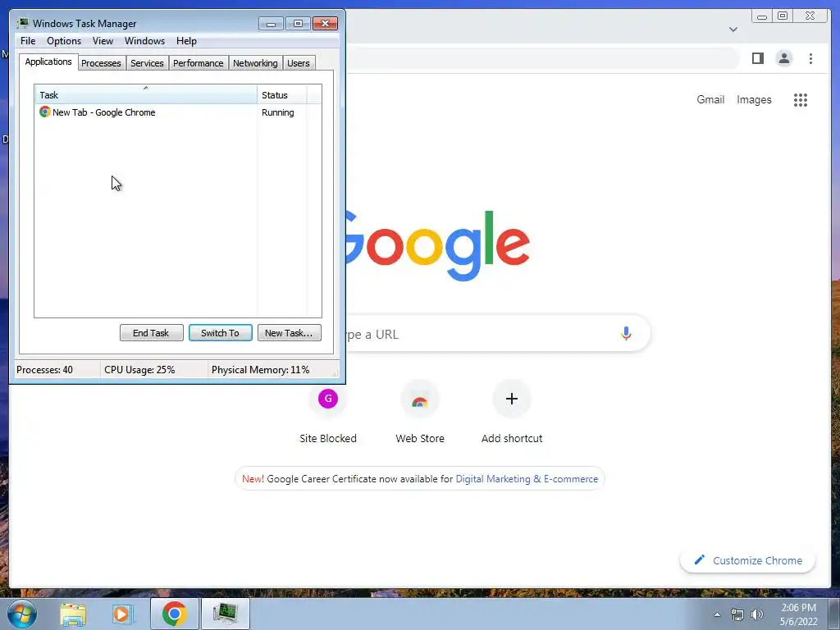Sort by Status column header
This screenshot has height=630, width=840.
point(282,95)
